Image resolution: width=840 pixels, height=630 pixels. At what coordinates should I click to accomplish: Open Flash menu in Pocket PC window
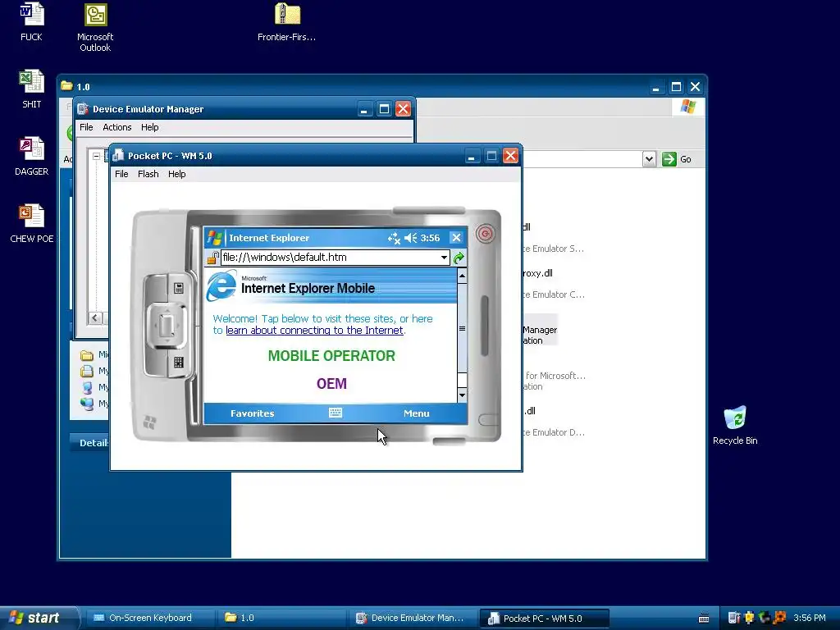click(148, 174)
